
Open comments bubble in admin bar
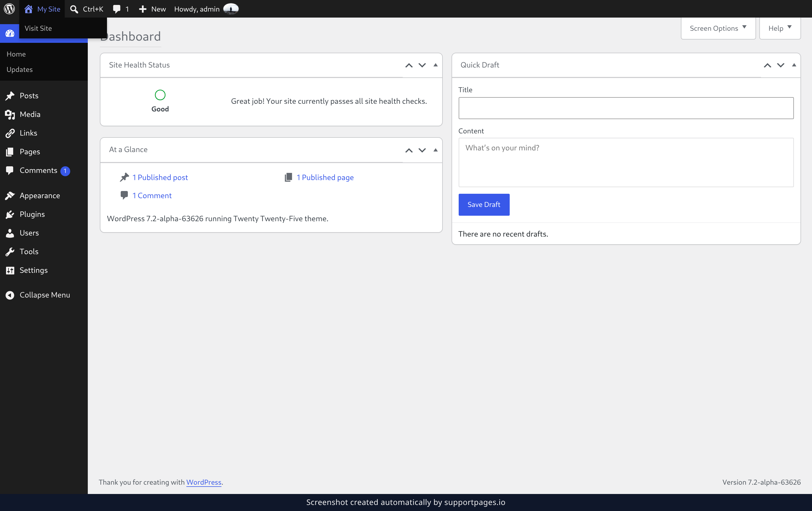(117, 9)
